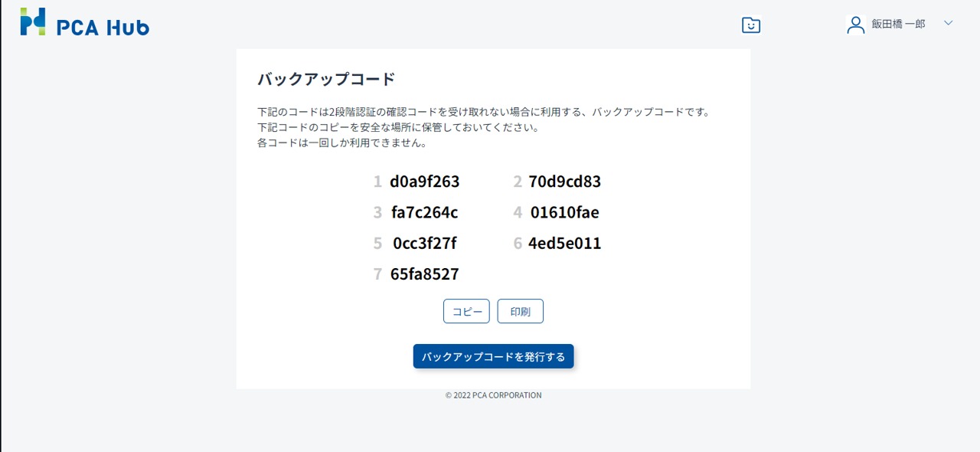This screenshot has height=452, width=980.
Task: Click the username 飯田橋 一郎
Action: click(x=898, y=25)
